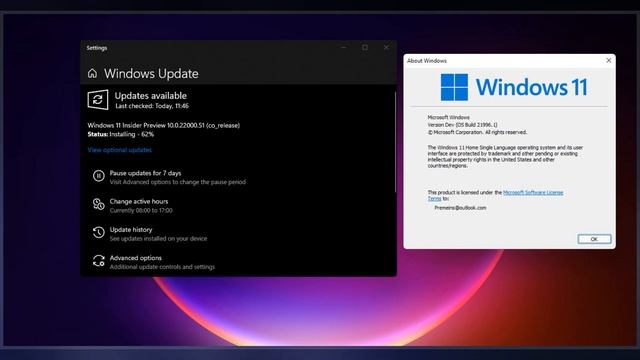Screen dimensions: 640x360
Task: Click the Settings window title text
Action: tap(97, 48)
